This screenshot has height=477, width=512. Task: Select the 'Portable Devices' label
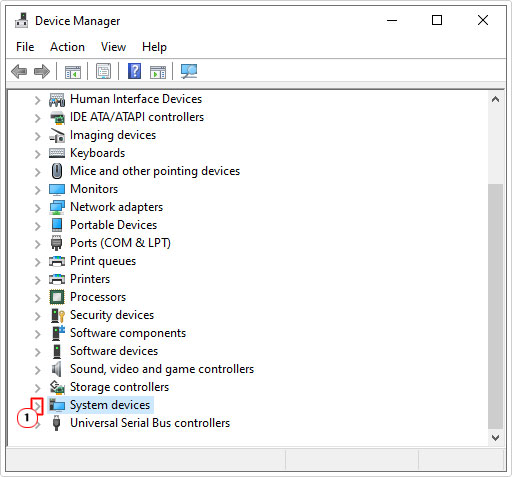click(113, 225)
